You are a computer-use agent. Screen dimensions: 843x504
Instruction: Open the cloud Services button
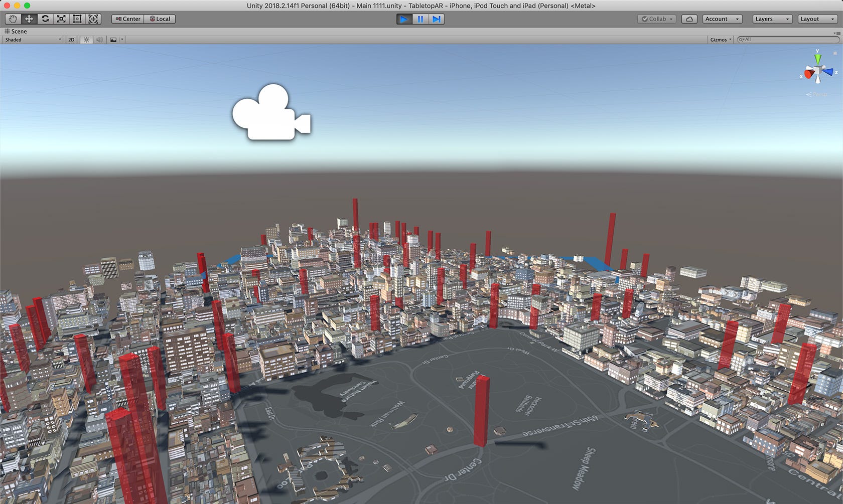689,19
